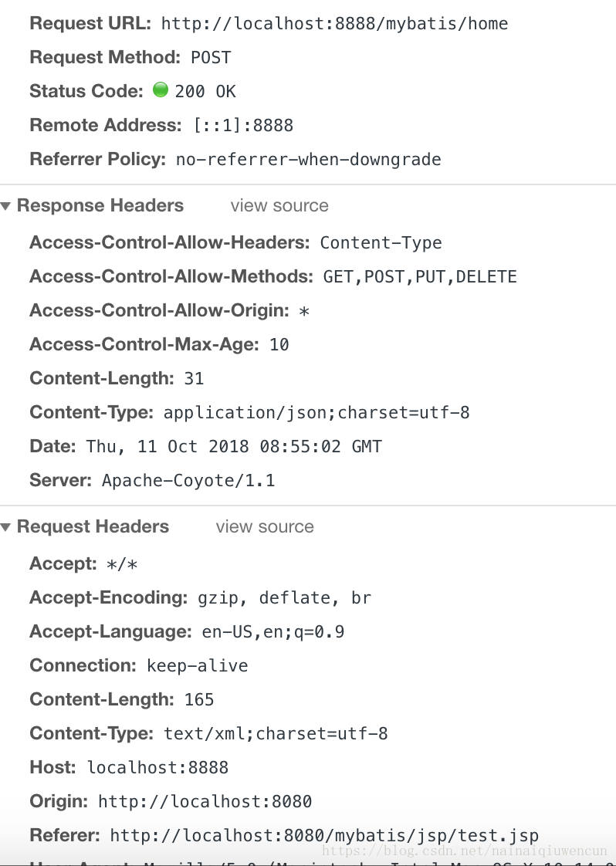Click the Date header value
This screenshot has height=866, width=616.
[234, 446]
